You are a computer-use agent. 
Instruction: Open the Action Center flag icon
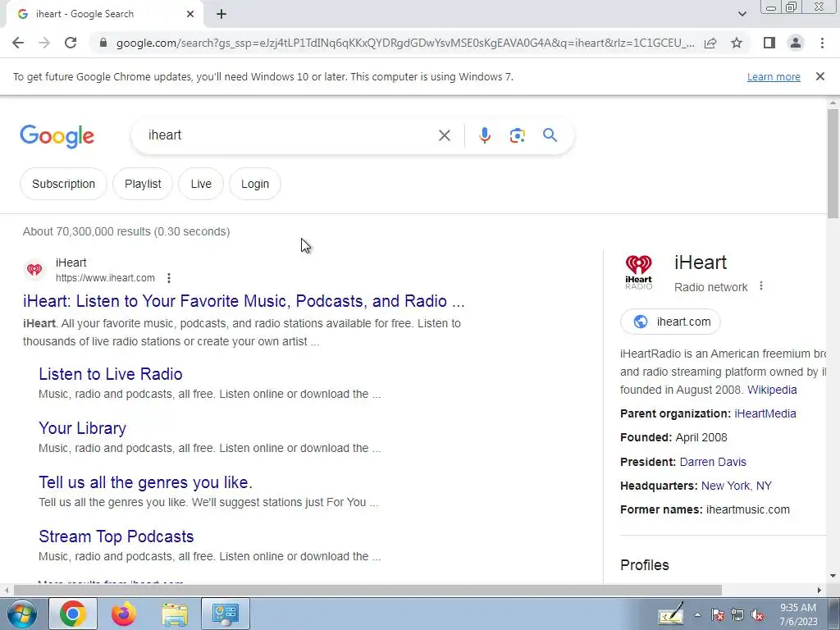point(718,615)
